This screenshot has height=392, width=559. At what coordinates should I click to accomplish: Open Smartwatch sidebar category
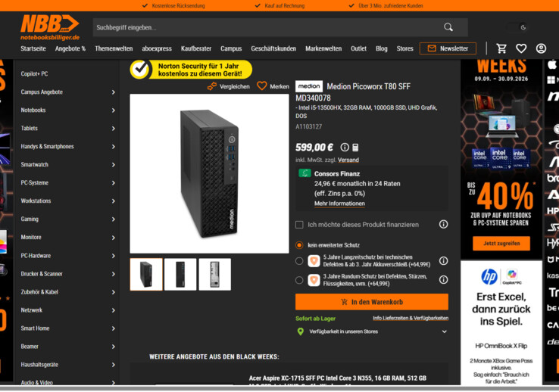35,164
